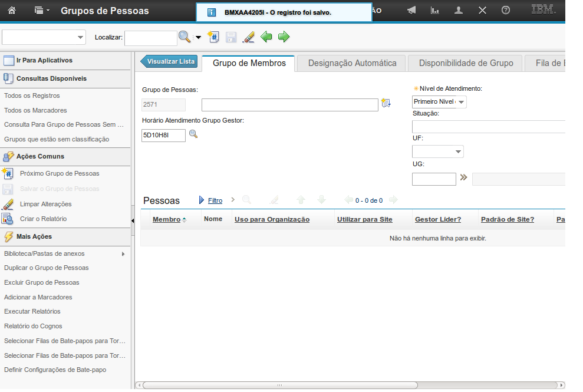Switch to the Designação Automática tab

(352, 63)
